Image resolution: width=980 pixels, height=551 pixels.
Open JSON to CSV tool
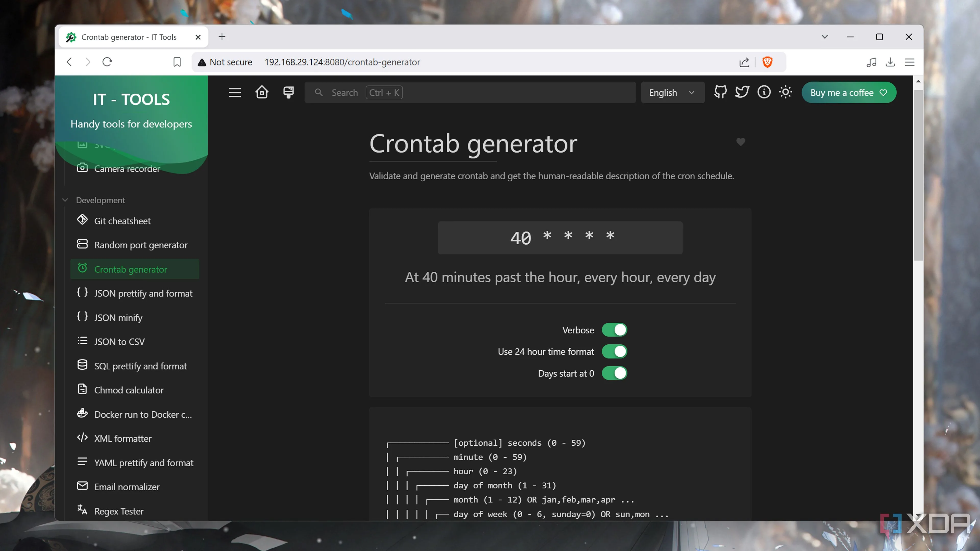119,342
